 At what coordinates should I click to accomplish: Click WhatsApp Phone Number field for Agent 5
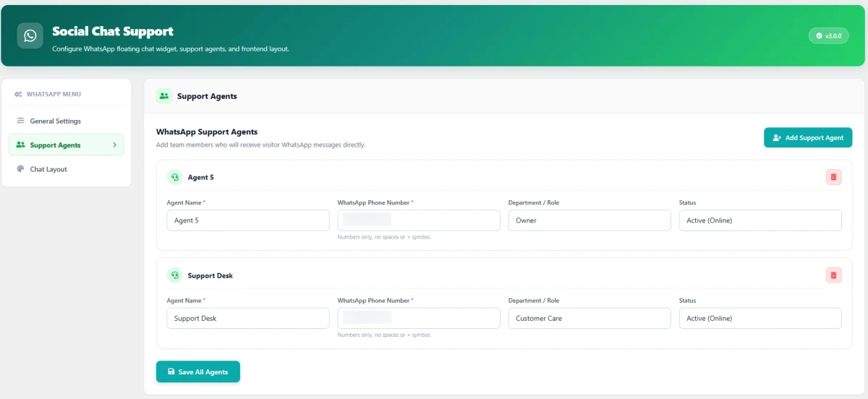[419, 220]
